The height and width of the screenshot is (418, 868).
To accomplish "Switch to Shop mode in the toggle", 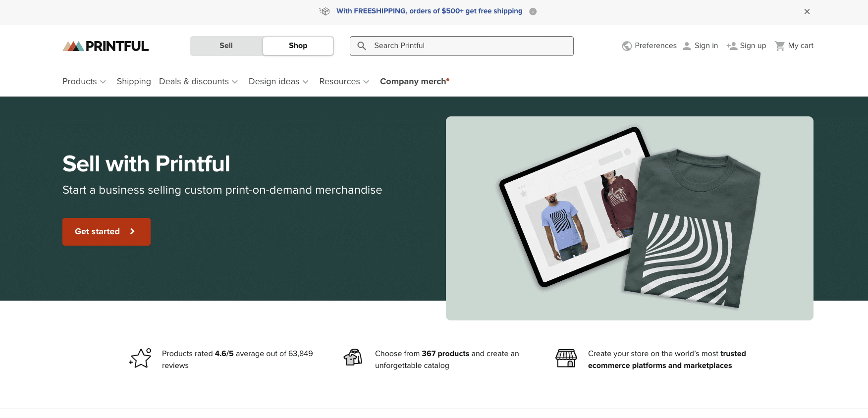I will click(x=298, y=46).
